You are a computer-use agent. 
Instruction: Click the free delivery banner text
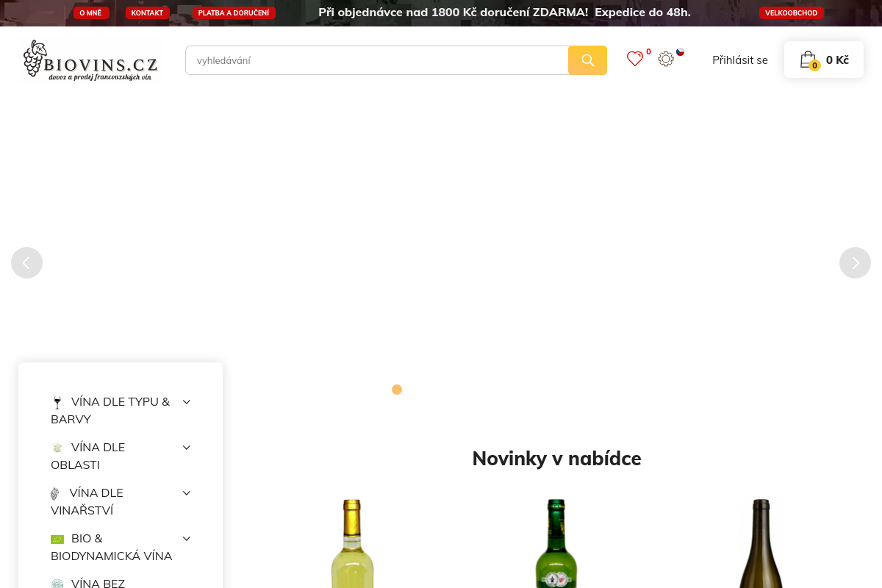(x=504, y=12)
